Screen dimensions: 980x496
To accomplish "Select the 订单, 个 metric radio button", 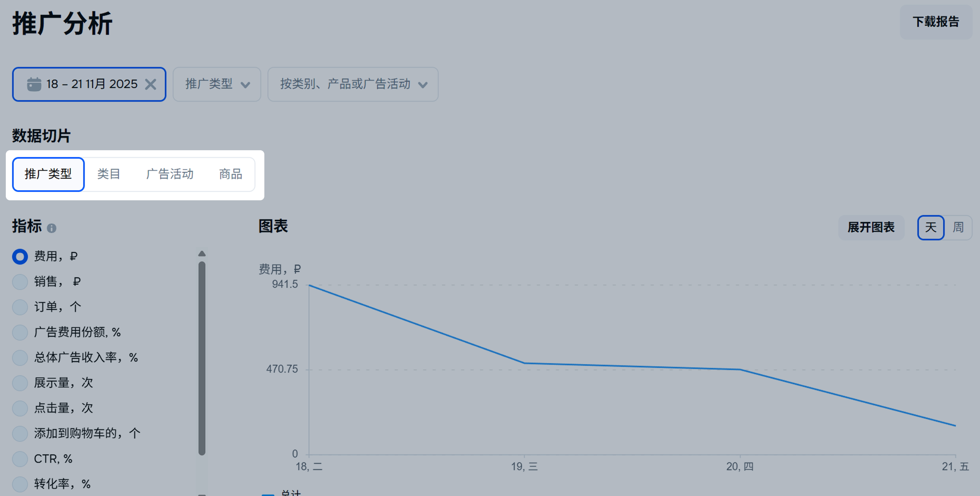I will coord(20,307).
